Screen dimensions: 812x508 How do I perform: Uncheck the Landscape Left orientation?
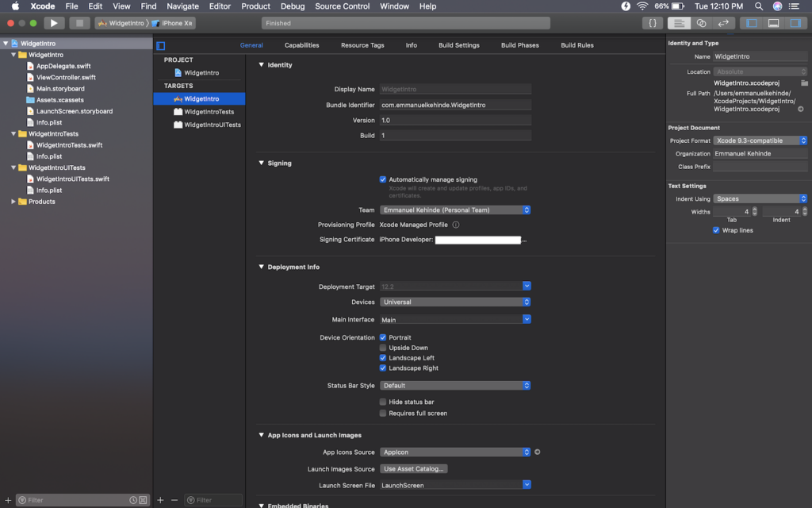click(x=383, y=358)
